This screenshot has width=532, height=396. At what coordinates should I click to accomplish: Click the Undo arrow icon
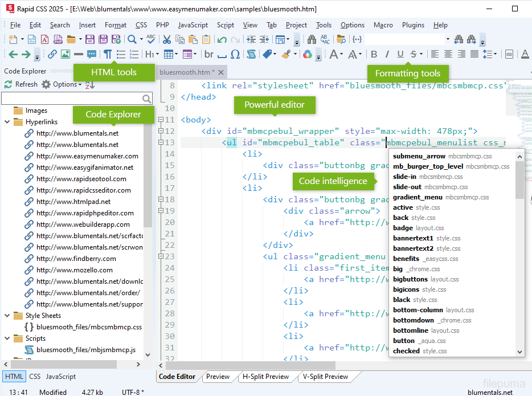tap(222, 39)
